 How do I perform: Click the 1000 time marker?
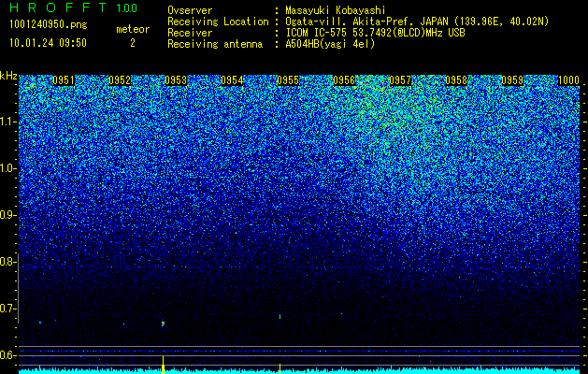pyautogui.click(x=568, y=80)
